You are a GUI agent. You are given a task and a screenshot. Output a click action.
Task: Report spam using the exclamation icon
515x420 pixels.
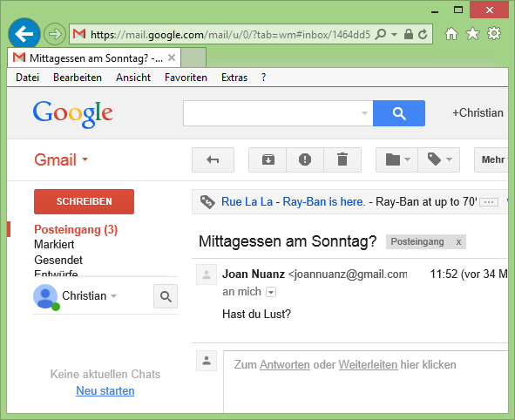[x=305, y=160]
